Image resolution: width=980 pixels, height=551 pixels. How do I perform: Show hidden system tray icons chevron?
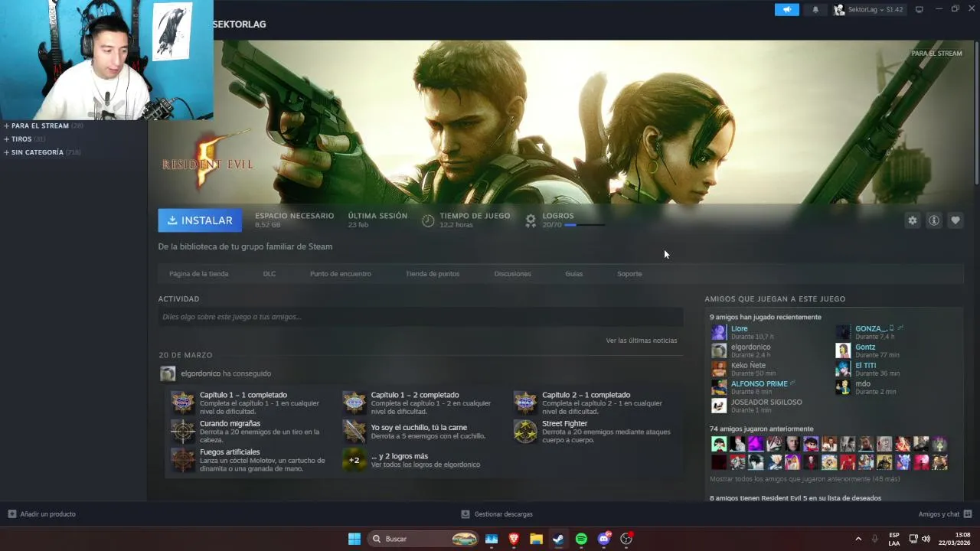[858, 539]
